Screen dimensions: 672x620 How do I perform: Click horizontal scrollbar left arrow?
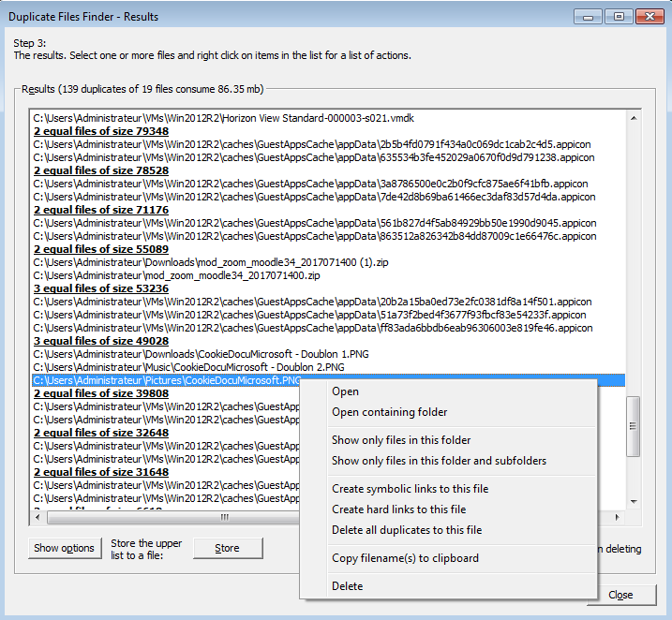click(x=38, y=517)
